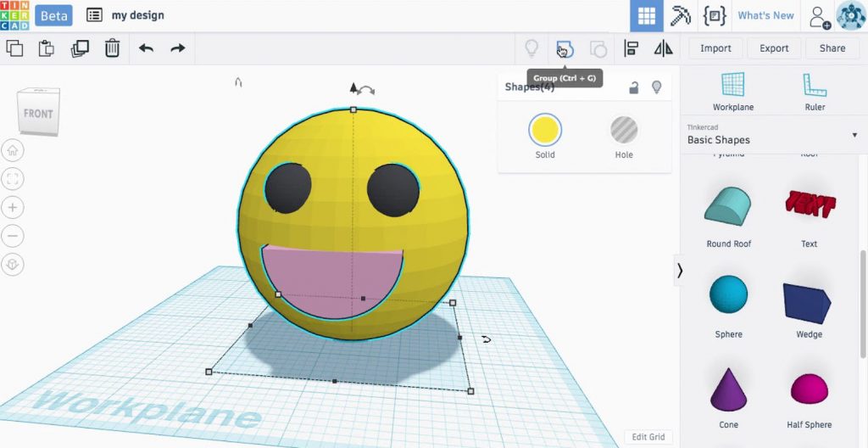The width and height of the screenshot is (868, 448).
Task: Collapse the shapes side panel chevron
Action: (x=680, y=271)
